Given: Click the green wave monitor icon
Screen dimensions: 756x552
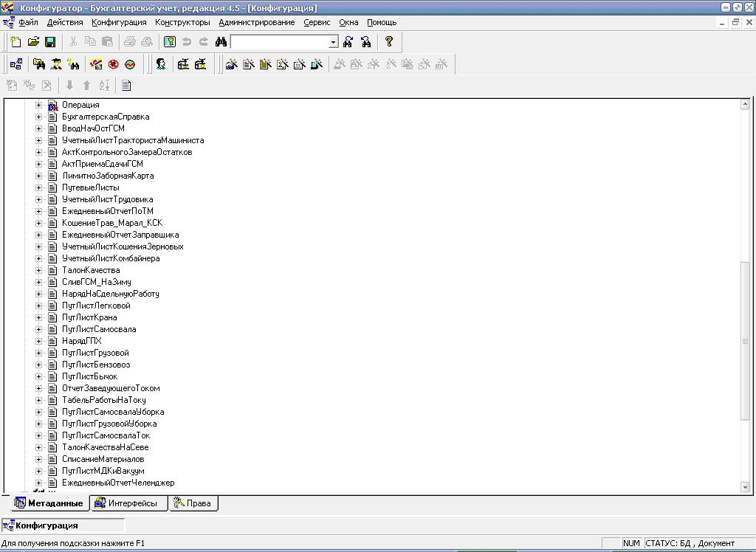Looking at the screenshot, I should pyautogui.click(x=130, y=64).
